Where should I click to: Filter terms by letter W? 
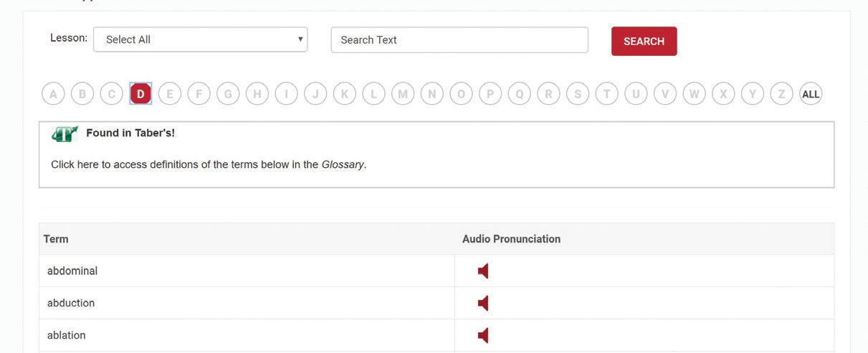(694, 94)
